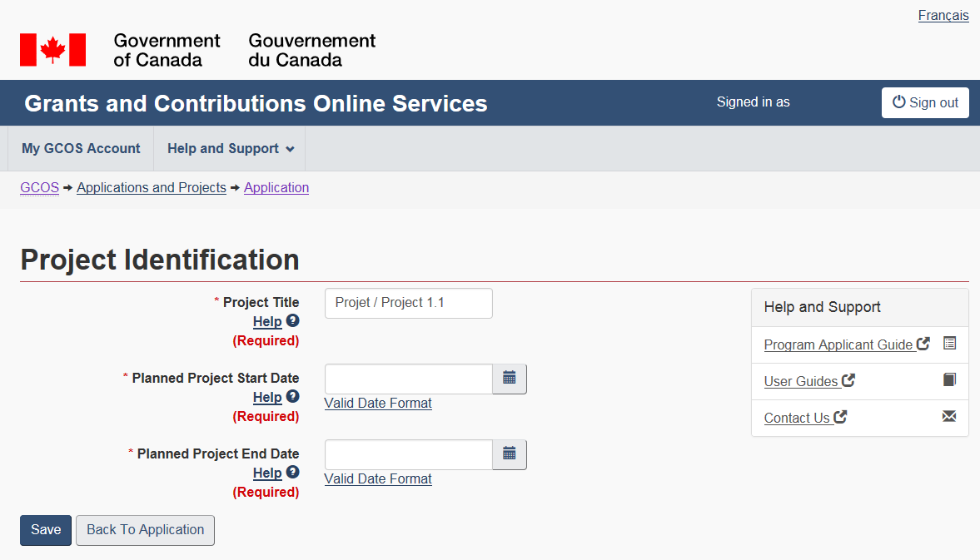
Task: Click the Contact Us envelope icon
Action: (x=949, y=417)
